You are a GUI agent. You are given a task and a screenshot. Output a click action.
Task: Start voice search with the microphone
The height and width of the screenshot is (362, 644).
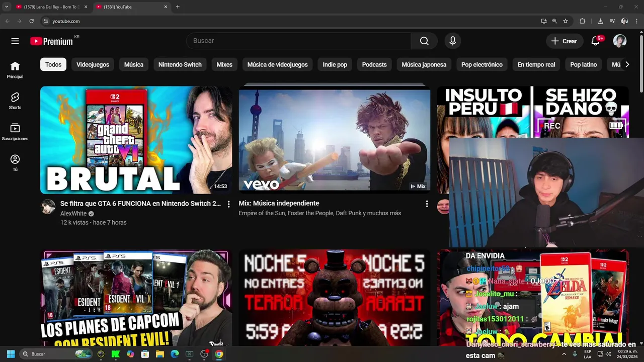click(453, 41)
